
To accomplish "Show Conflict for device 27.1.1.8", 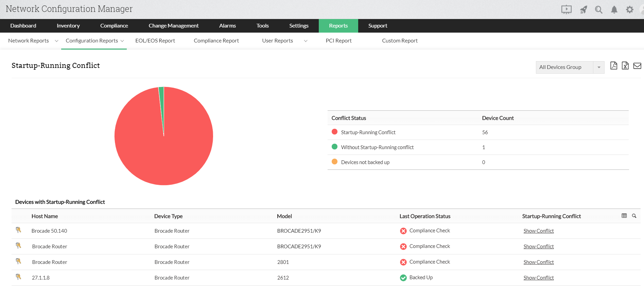I will [538, 278].
